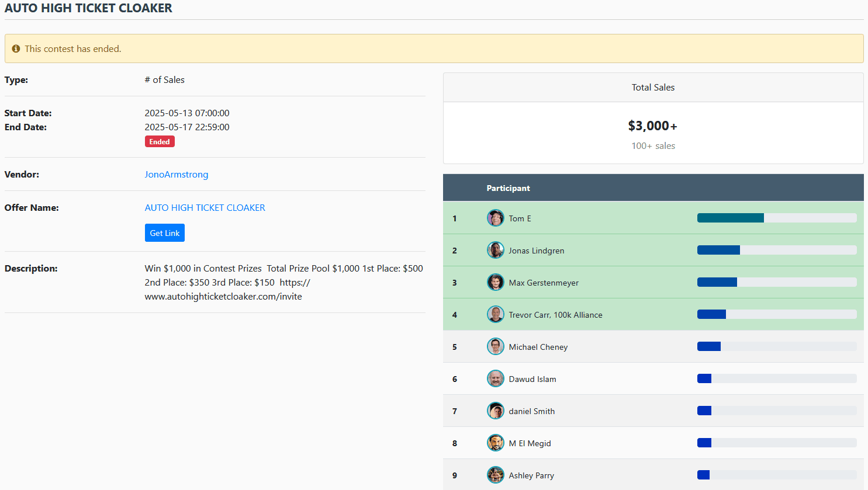Click Tom E's sales progress bar
The height and width of the screenshot is (490, 868).
776,218
